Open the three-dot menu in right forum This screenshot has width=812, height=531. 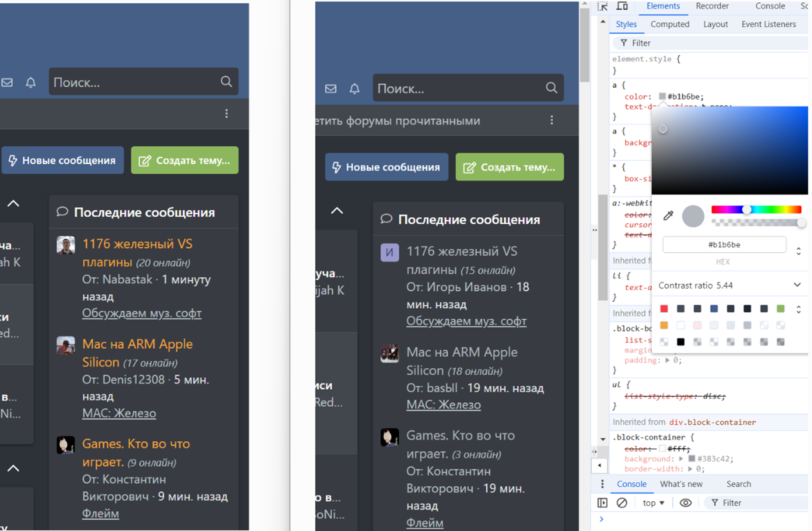click(552, 120)
